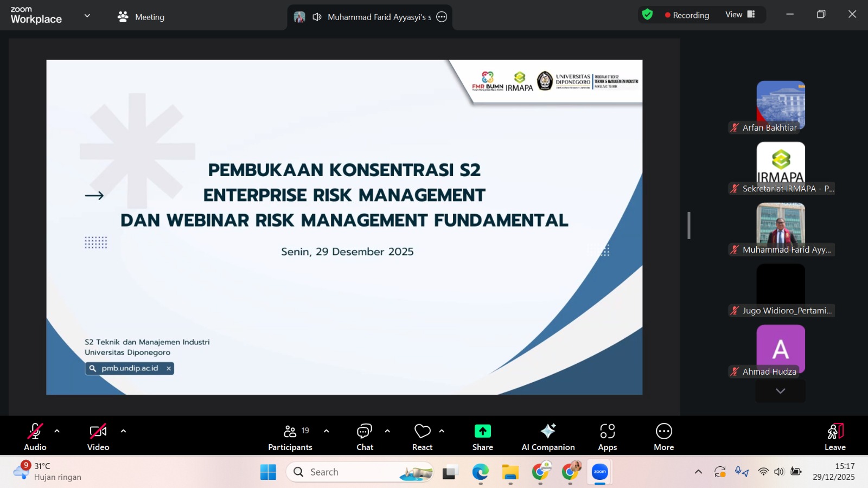This screenshot has width=868, height=488.
Task: Open the Apps panel
Action: tap(607, 436)
